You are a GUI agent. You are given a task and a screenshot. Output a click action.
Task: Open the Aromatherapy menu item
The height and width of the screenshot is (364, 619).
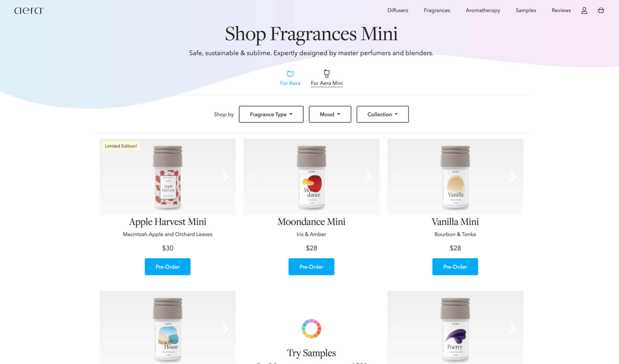click(x=483, y=10)
